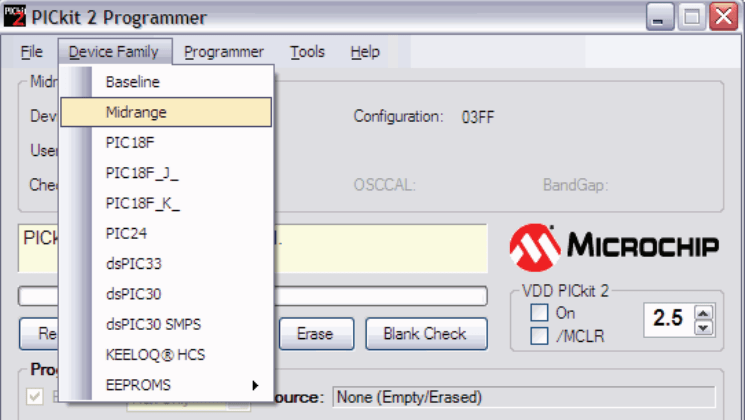Open the Programmer menu
This screenshot has height=420, width=745.
tap(224, 52)
